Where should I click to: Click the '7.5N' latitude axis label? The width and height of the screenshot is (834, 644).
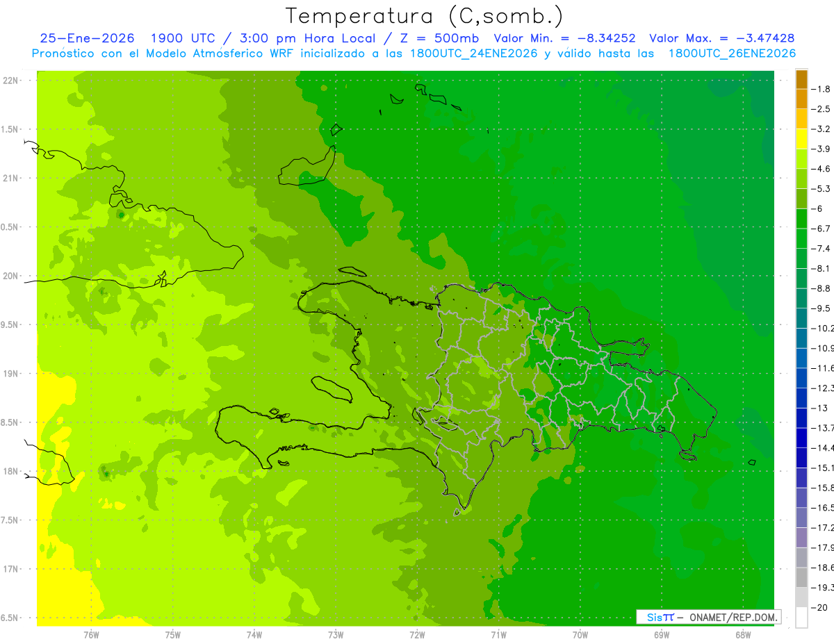click(10, 520)
